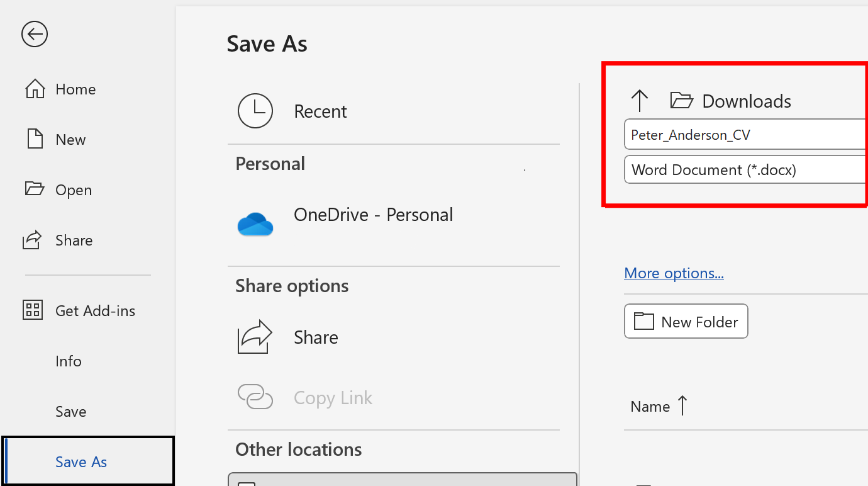Select the Home icon in the sidebar

pyautogui.click(x=35, y=89)
